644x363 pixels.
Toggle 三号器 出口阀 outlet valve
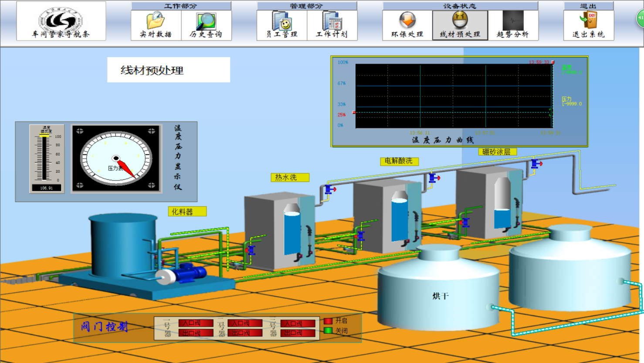coord(298,333)
